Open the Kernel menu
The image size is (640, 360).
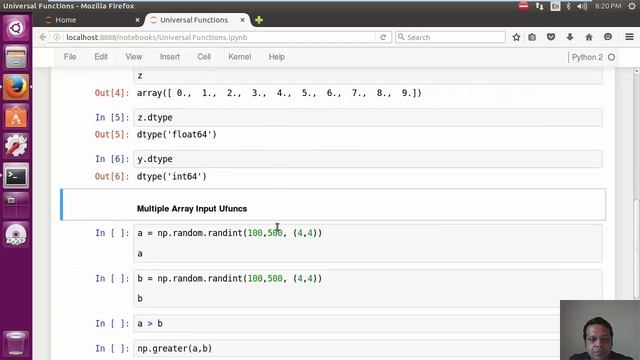(240, 57)
